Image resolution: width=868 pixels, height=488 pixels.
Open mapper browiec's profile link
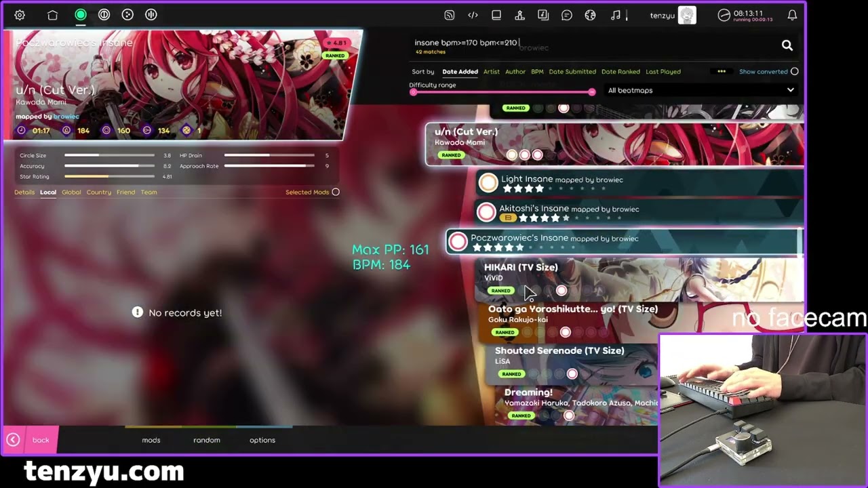(x=66, y=117)
